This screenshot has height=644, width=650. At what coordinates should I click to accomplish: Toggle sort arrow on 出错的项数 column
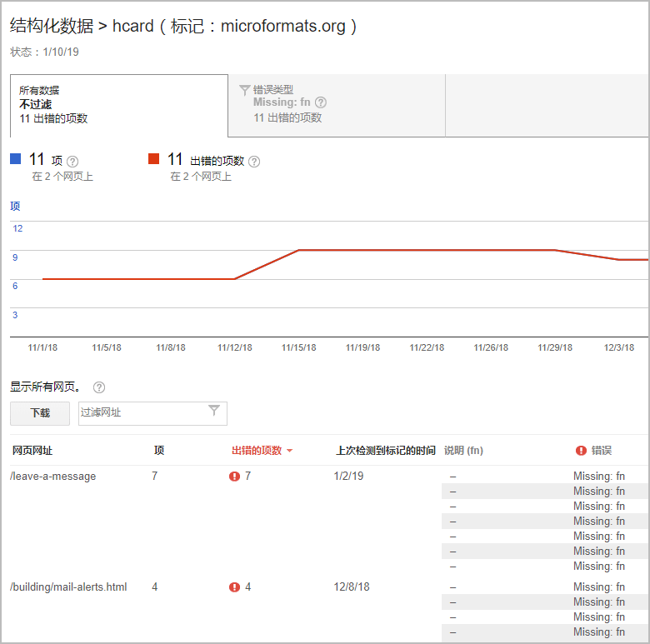(289, 451)
